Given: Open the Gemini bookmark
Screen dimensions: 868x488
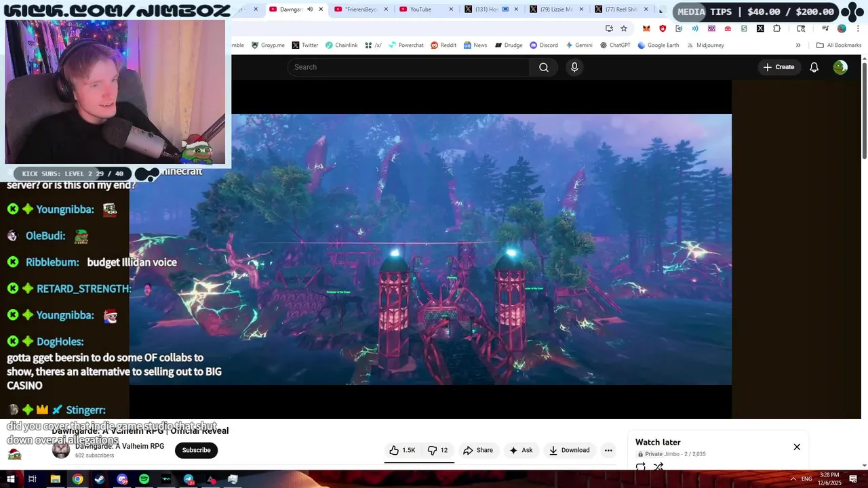Looking at the screenshot, I should pyautogui.click(x=579, y=45).
